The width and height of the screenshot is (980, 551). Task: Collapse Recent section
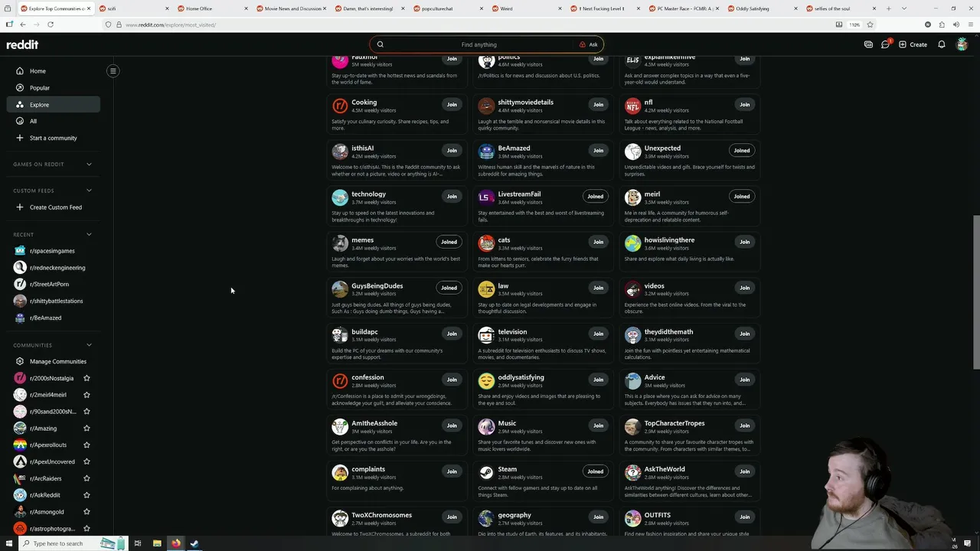click(89, 234)
